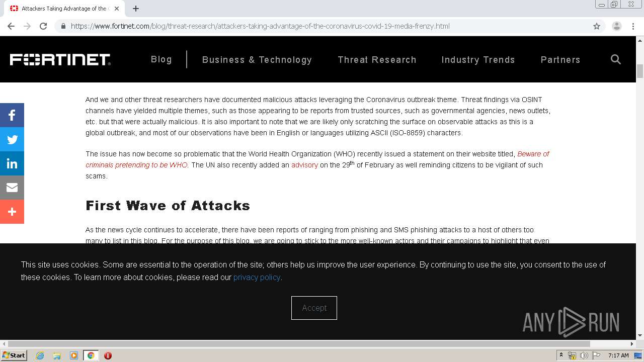Open Threat Research menu item
Screen dimensions: 644x362
pyautogui.click(x=377, y=60)
